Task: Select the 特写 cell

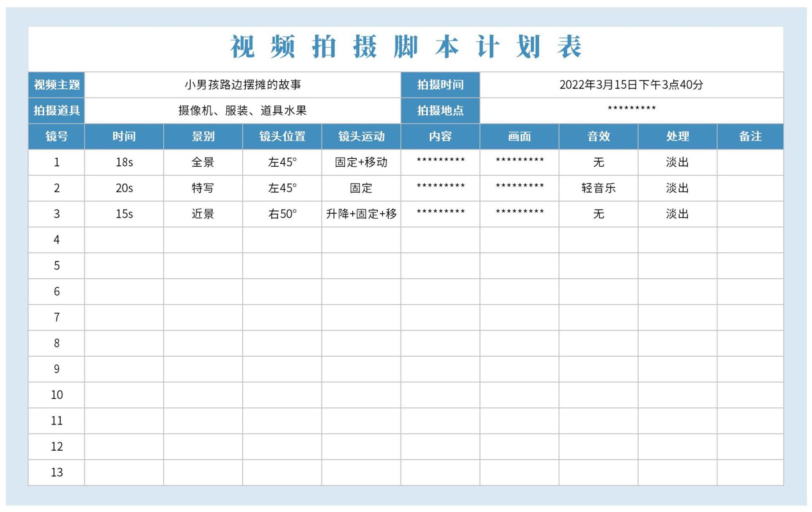Action: (203, 188)
